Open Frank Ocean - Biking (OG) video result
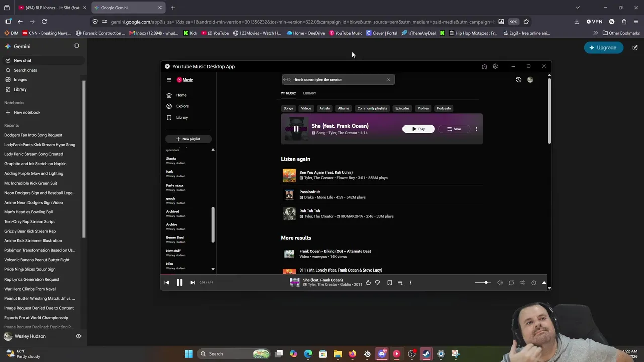 coord(335,251)
